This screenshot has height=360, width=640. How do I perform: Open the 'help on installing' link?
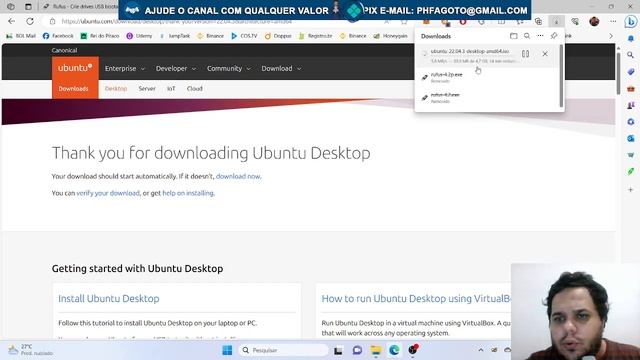click(188, 193)
